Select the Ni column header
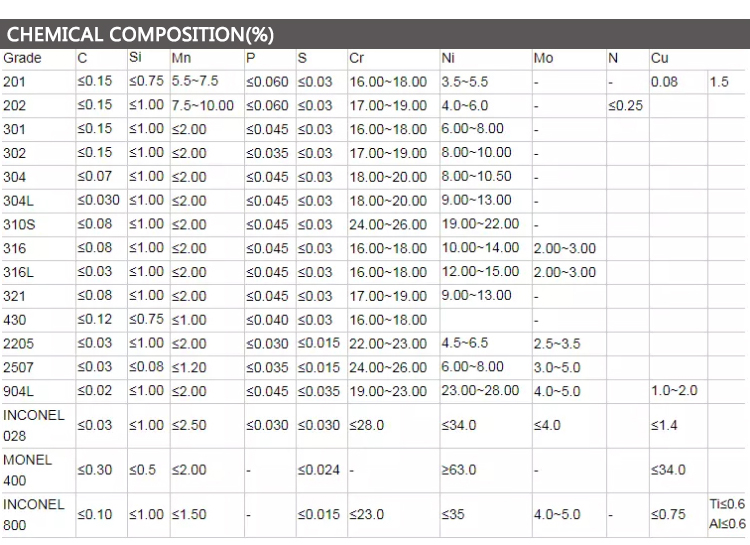The width and height of the screenshot is (750, 545). coord(448,58)
